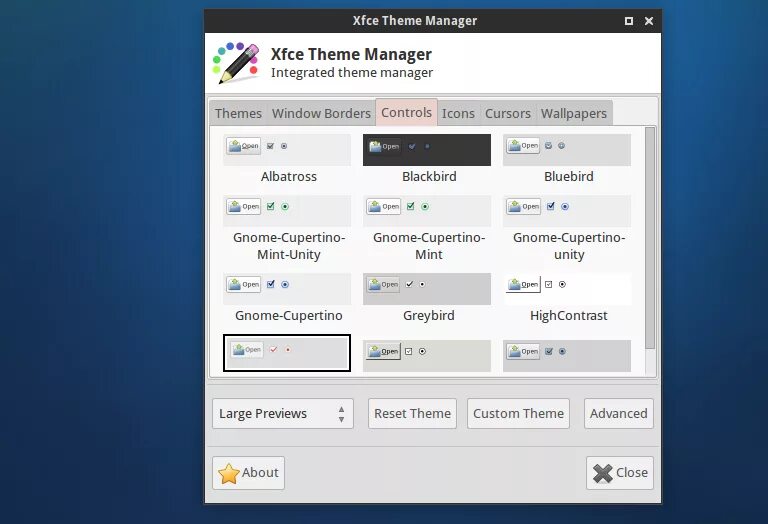768x524 pixels.
Task: Maximize the Xfce Theme Manager window
Action: 628,21
